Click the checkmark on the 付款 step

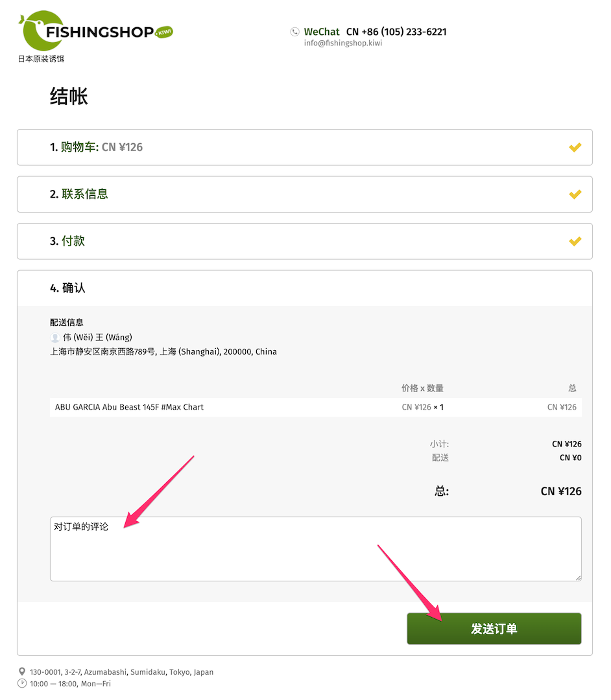[575, 242]
